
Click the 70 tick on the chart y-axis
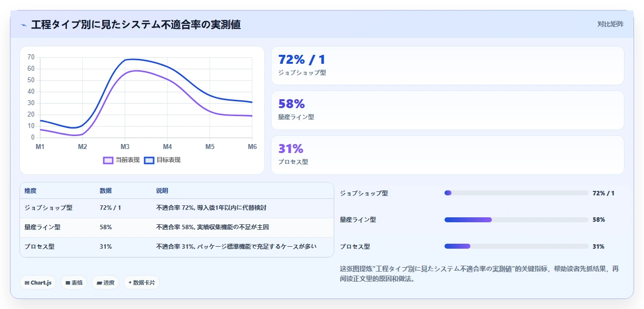click(x=31, y=57)
